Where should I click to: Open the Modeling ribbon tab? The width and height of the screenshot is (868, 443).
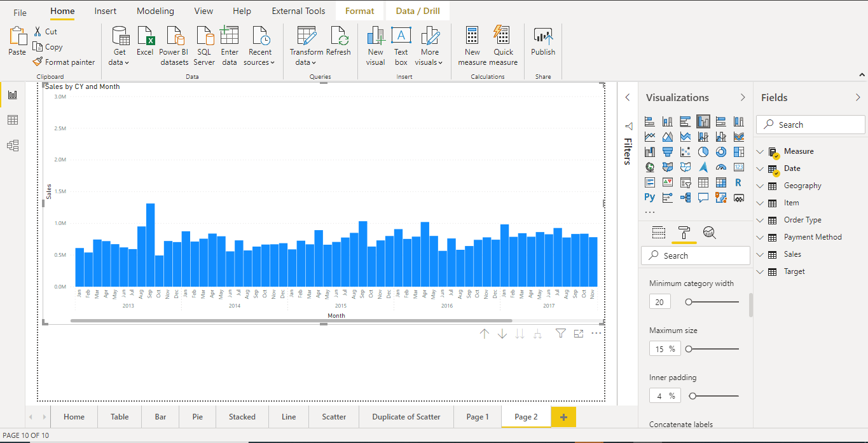[155, 11]
